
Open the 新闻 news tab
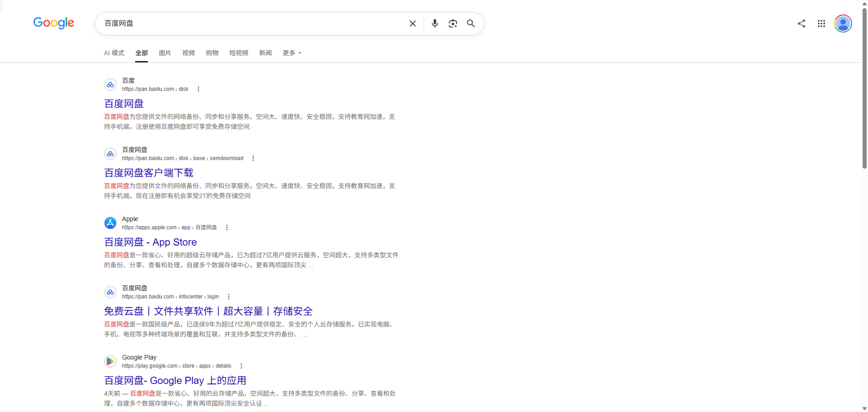coord(265,53)
